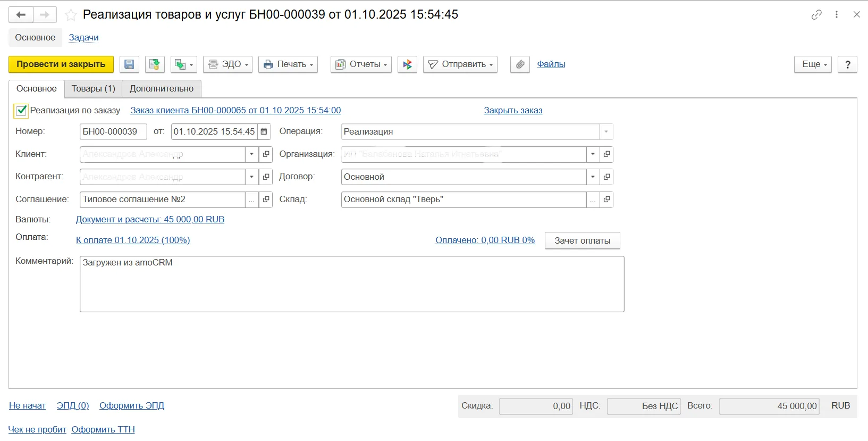Click the post document icon in toolbar
Image resolution: width=868 pixels, height=441 pixels.
pos(154,64)
